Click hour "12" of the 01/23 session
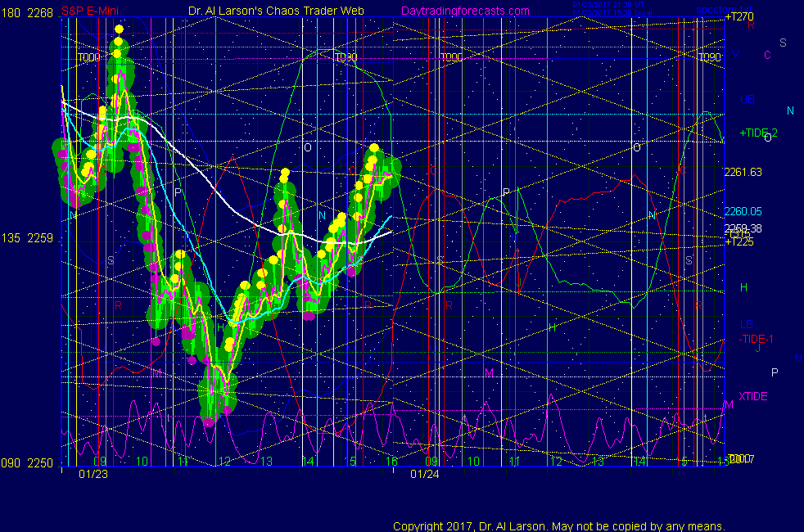 (224, 462)
